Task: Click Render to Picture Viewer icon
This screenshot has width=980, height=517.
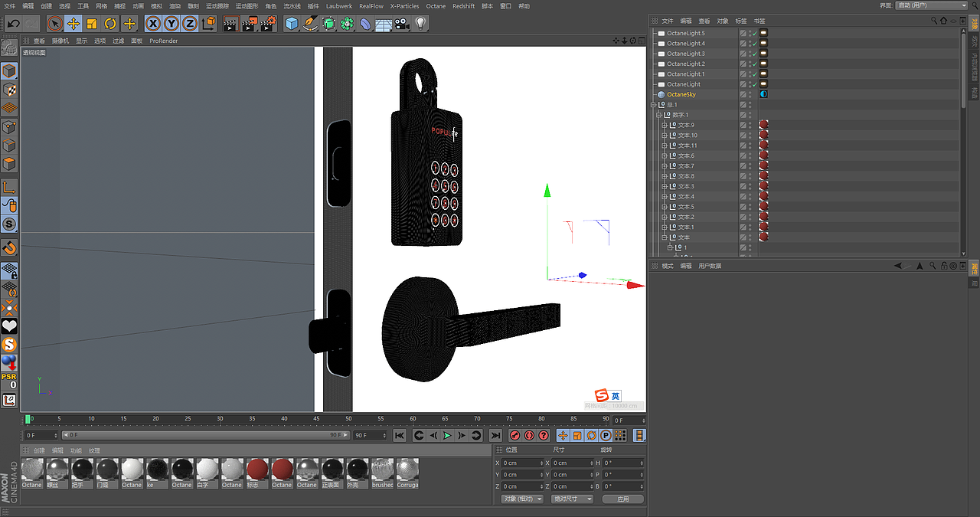Action: (250, 24)
